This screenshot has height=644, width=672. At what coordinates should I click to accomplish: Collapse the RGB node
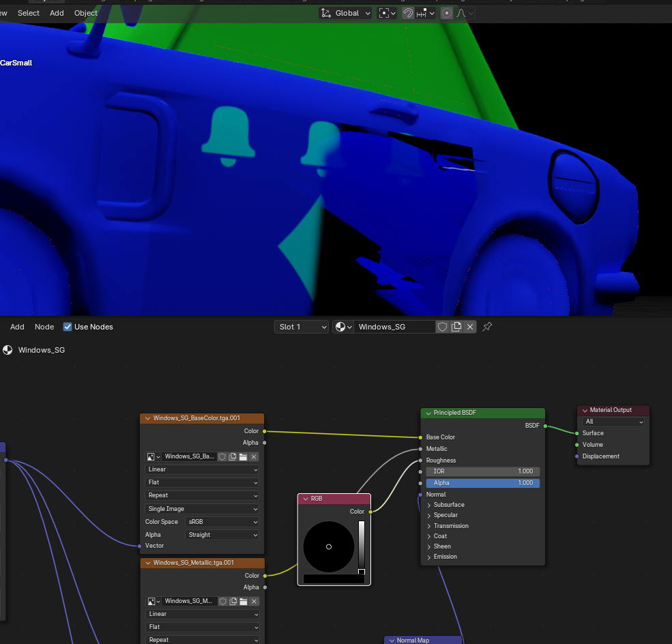[306, 499]
